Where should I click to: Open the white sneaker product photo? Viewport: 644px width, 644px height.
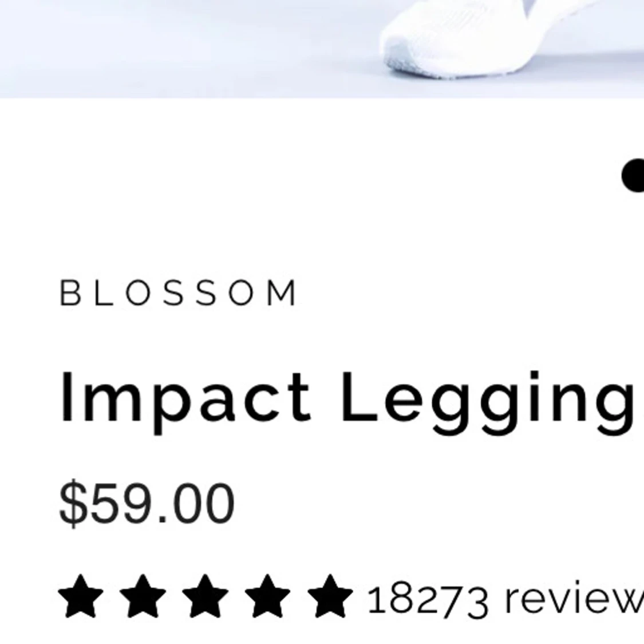[x=322, y=49]
